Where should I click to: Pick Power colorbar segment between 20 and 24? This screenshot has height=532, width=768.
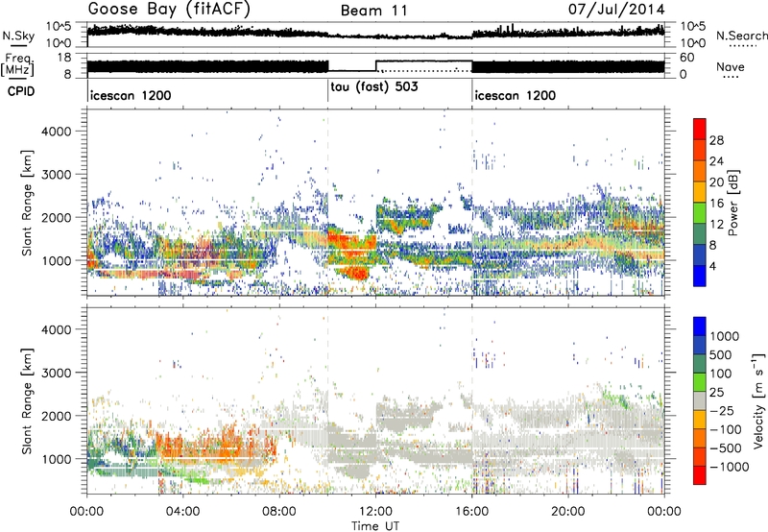pos(700,172)
